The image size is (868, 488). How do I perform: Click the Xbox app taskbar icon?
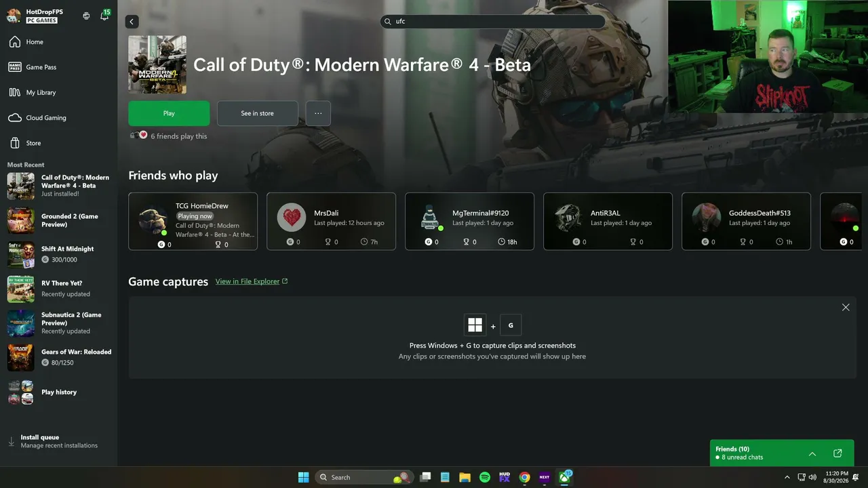coord(564,477)
